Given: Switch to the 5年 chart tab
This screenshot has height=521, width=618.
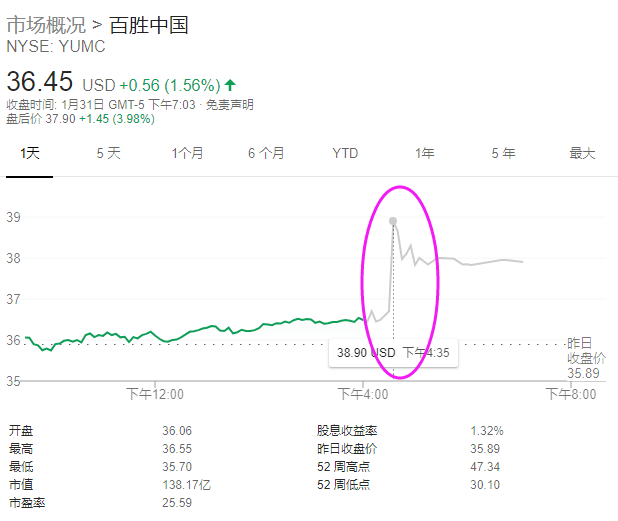Looking at the screenshot, I should click(x=503, y=153).
